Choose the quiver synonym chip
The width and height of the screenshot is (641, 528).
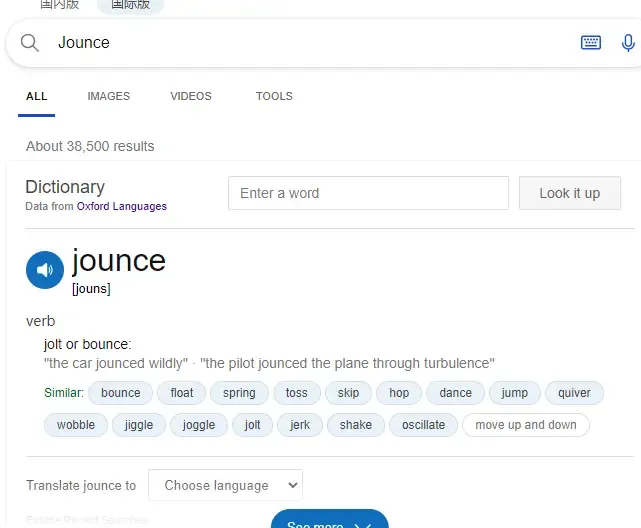point(574,393)
